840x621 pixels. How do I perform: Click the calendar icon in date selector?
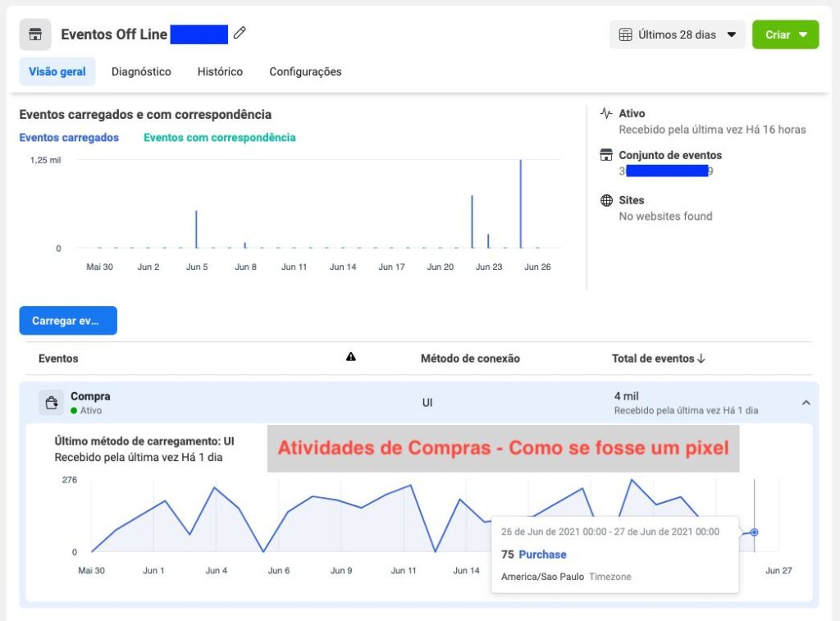coord(625,34)
